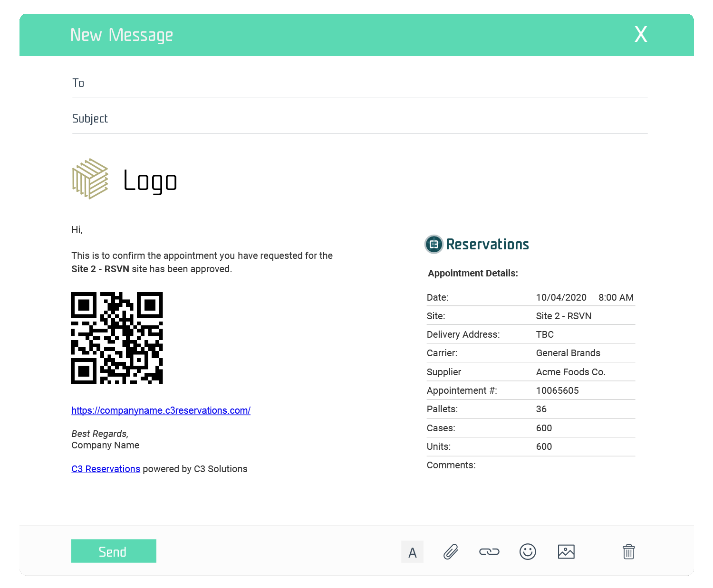Click the date value 10/04/2020
This screenshot has width=713, height=588.
(x=561, y=297)
